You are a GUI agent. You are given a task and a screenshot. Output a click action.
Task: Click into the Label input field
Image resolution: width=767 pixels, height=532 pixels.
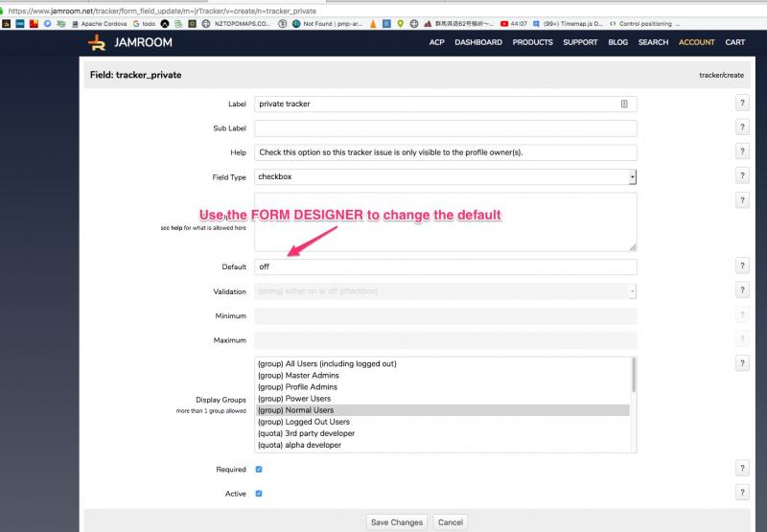click(445, 104)
